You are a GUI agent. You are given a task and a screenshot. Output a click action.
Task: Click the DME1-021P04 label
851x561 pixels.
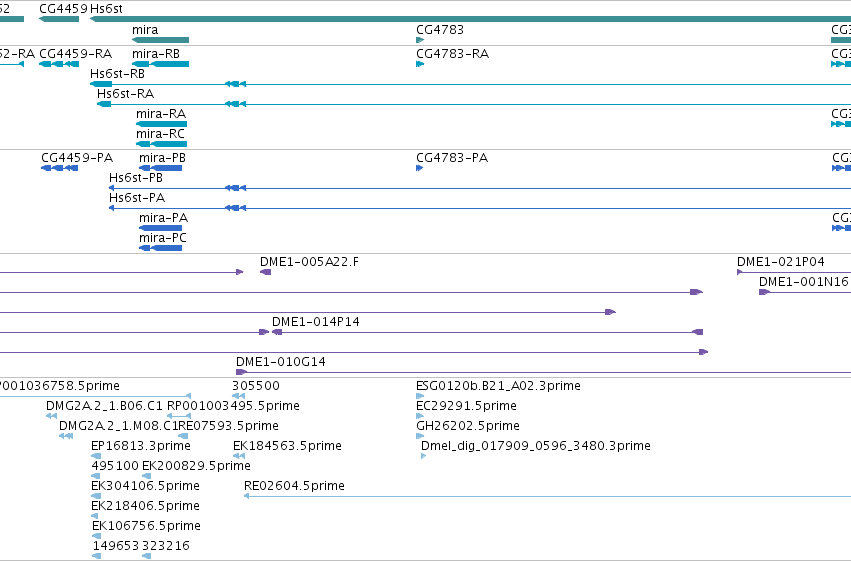780,262
